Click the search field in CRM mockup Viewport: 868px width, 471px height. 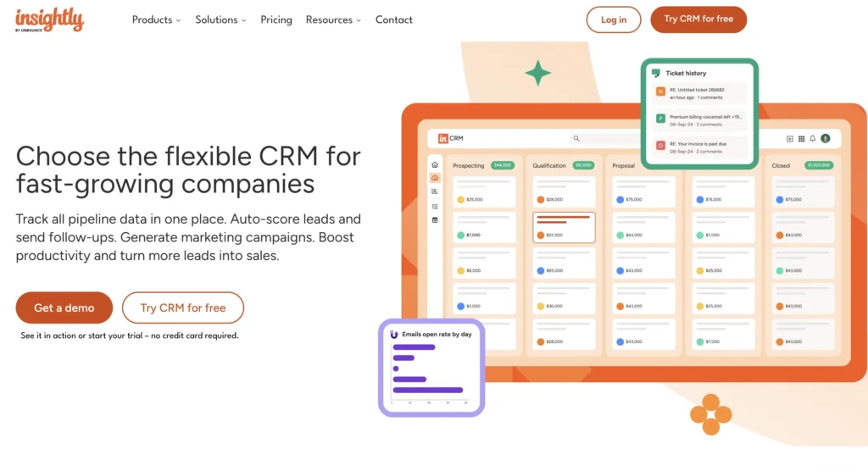(606, 138)
